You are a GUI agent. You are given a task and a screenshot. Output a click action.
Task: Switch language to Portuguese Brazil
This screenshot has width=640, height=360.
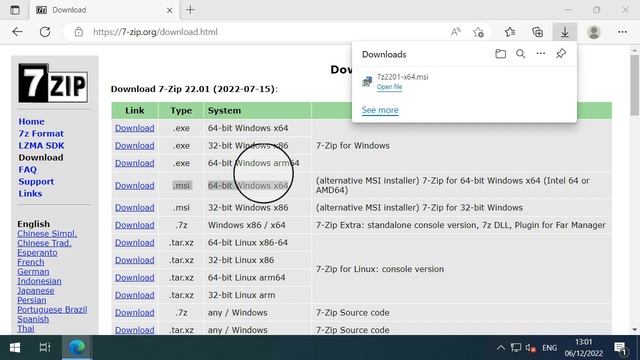click(x=52, y=310)
